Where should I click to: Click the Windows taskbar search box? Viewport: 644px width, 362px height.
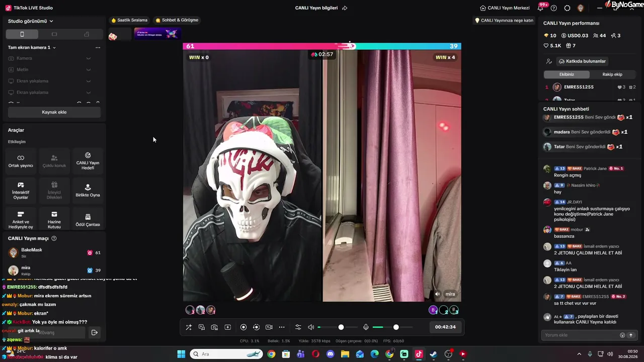pos(226,354)
